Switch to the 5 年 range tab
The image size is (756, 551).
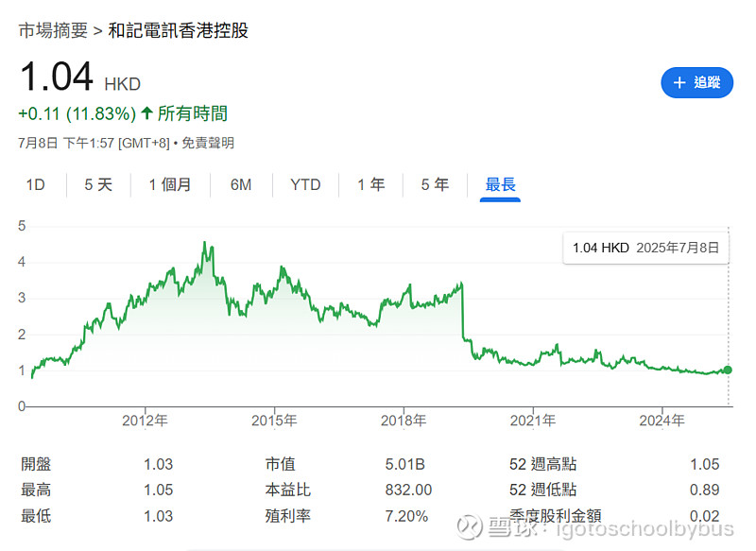[435, 184]
